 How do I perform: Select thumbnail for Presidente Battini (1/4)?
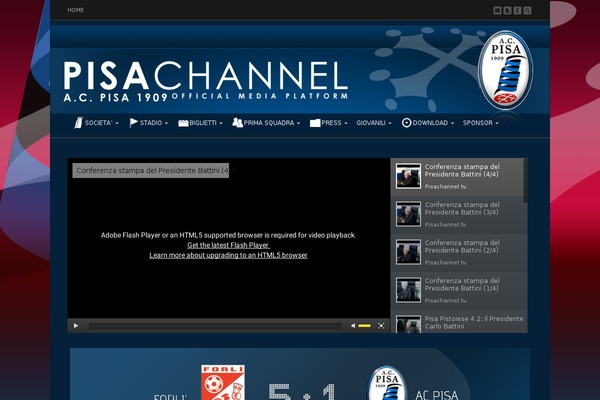pyautogui.click(x=408, y=290)
